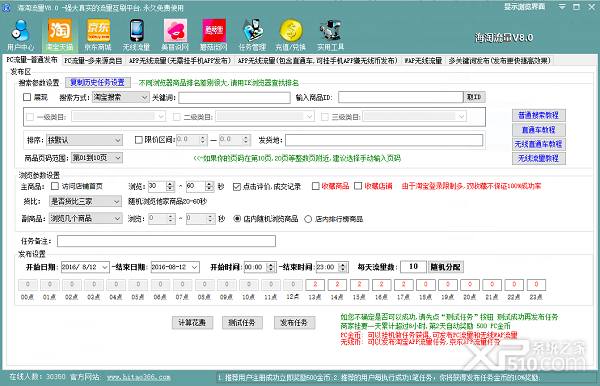Select the 淘宝天猫 toolbar icon

pos(59,35)
